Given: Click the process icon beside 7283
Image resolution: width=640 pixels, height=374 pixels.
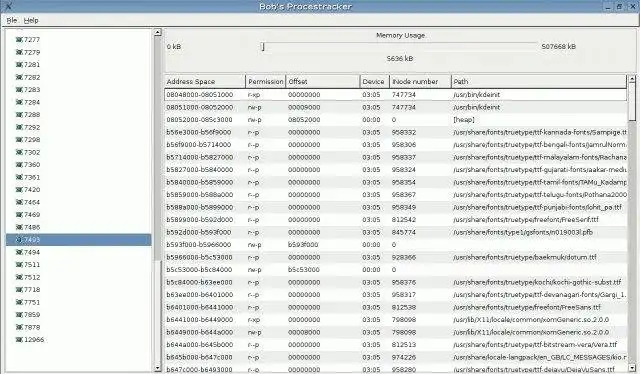Looking at the screenshot, I should 19,89.
